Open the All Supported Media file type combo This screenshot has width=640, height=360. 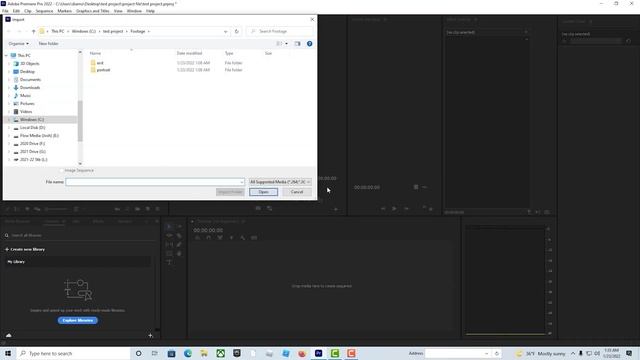click(x=280, y=182)
